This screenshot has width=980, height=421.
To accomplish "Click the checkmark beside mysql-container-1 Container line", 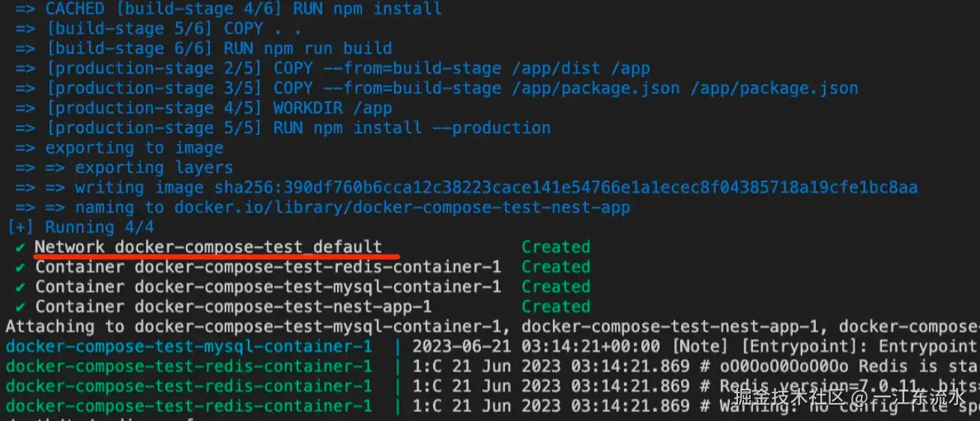I will point(19,287).
